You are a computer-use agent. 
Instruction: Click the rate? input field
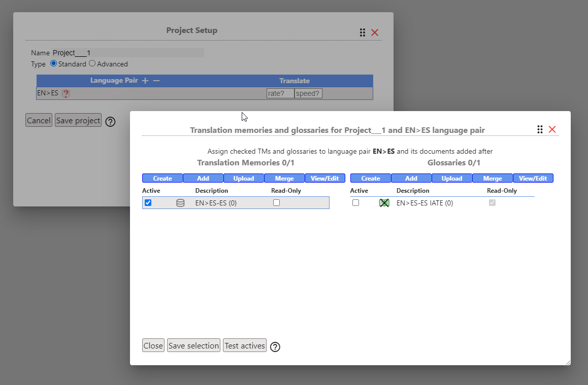(x=280, y=94)
